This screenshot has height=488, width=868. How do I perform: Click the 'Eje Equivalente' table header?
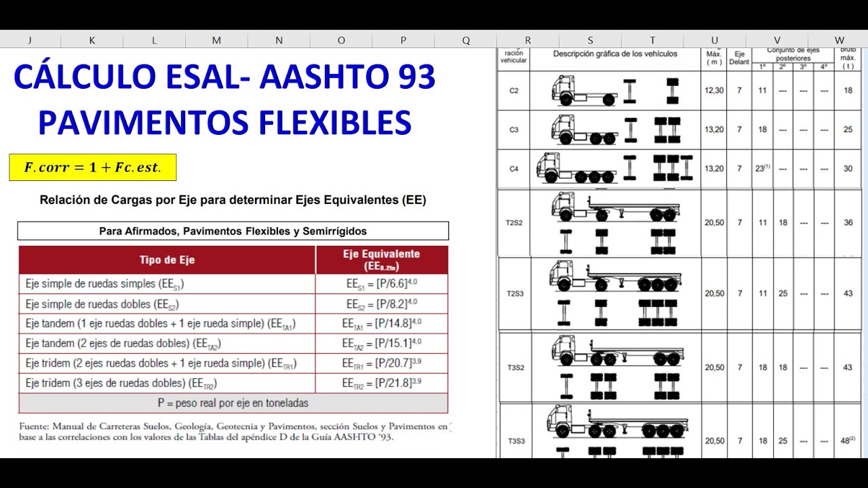click(x=382, y=260)
